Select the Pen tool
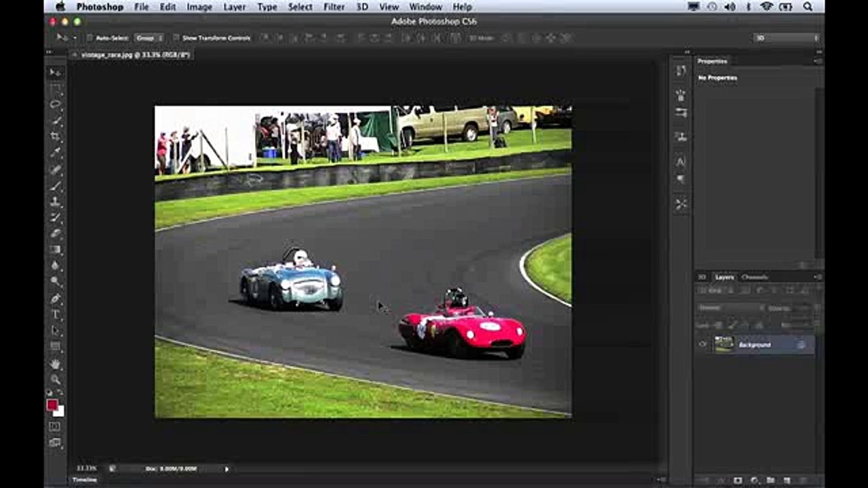The height and width of the screenshot is (488, 868). (56, 299)
